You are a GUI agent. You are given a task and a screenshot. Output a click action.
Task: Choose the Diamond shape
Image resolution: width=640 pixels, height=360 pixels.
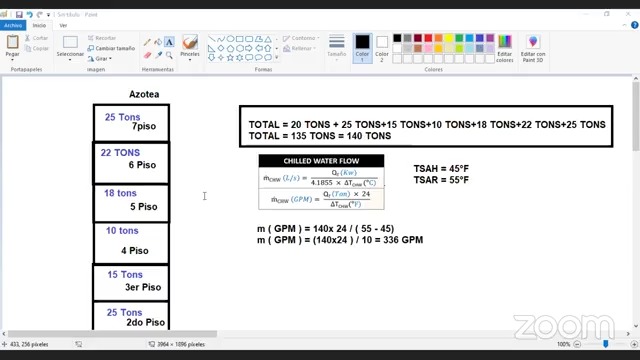coord(221,48)
